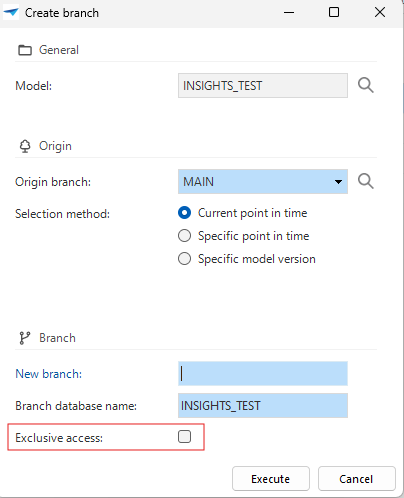The height and width of the screenshot is (498, 404).
Task: Click the Model lookup magnifier icon
Action: point(366,85)
